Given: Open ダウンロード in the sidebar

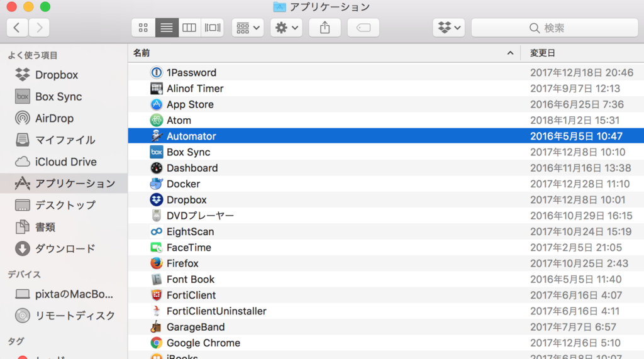Looking at the screenshot, I should (x=64, y=248).
